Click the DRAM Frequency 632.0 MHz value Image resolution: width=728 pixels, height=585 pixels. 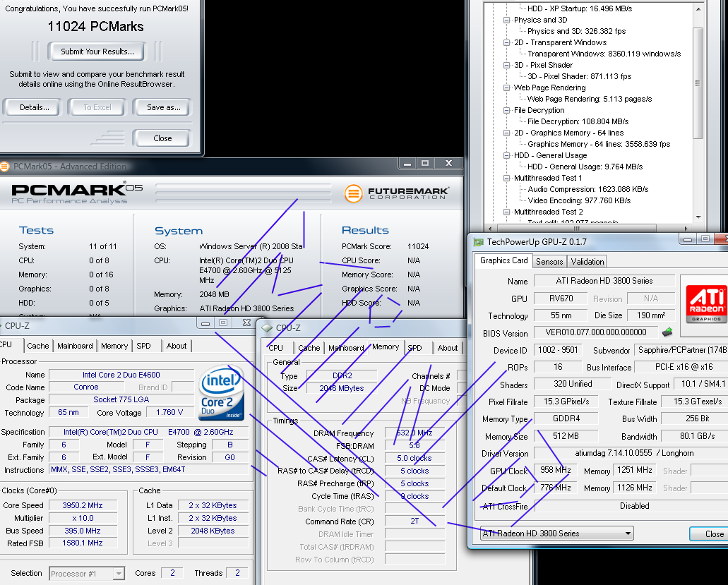414,433
